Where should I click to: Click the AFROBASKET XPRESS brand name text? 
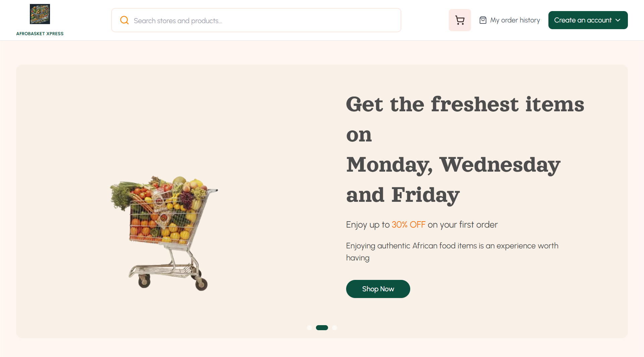[x=40, y=34]
